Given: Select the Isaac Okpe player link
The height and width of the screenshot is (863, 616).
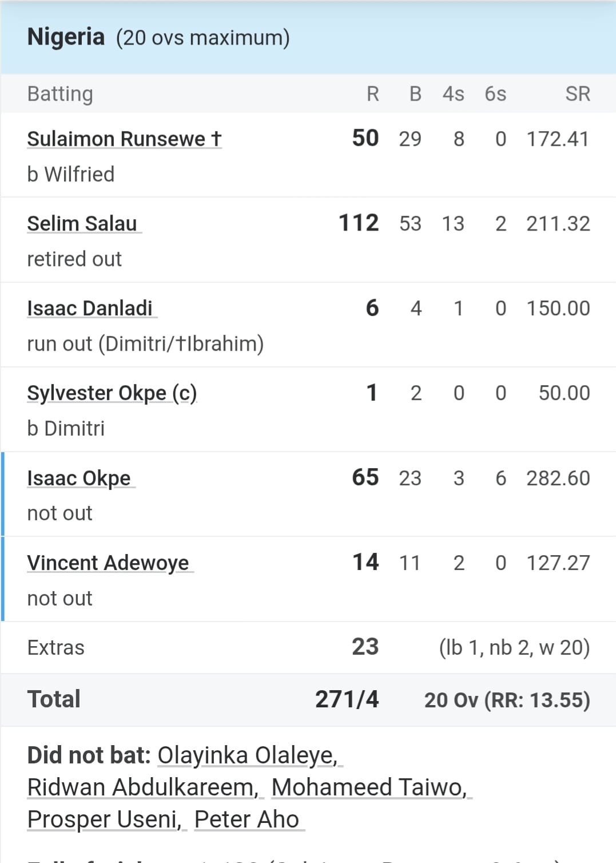Looking at the screenshot, I should (x=79, y=478).
